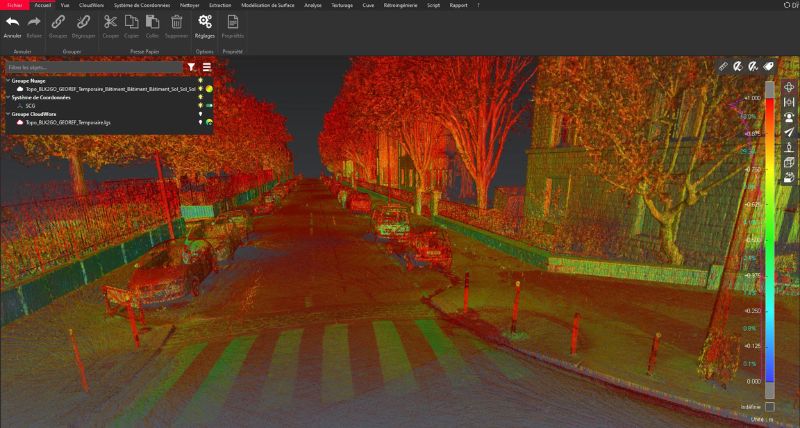The width and height of the screenshot is (800, 428).
Task: Click the person orbit view icon
Action: click(789, 117)
